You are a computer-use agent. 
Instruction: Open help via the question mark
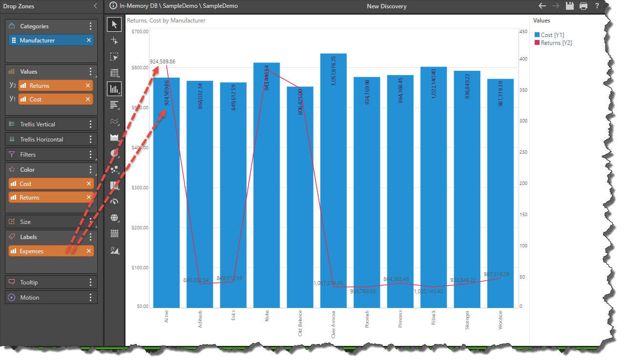click(597, 6)
